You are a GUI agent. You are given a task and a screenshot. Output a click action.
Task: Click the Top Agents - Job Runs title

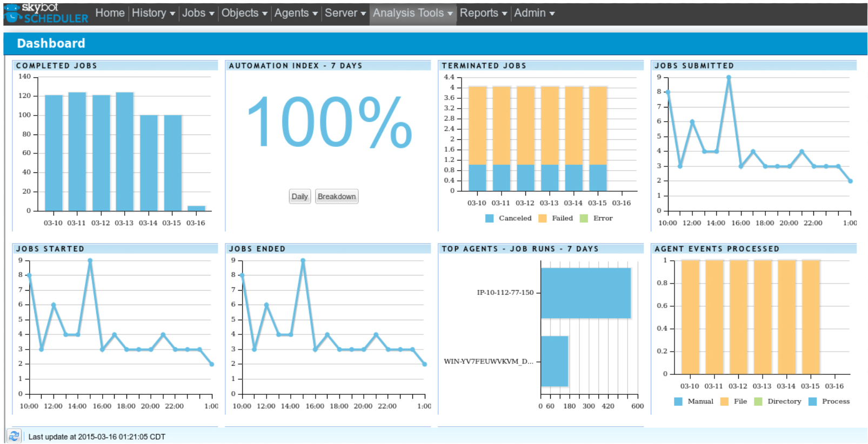(x=520, y=248)
